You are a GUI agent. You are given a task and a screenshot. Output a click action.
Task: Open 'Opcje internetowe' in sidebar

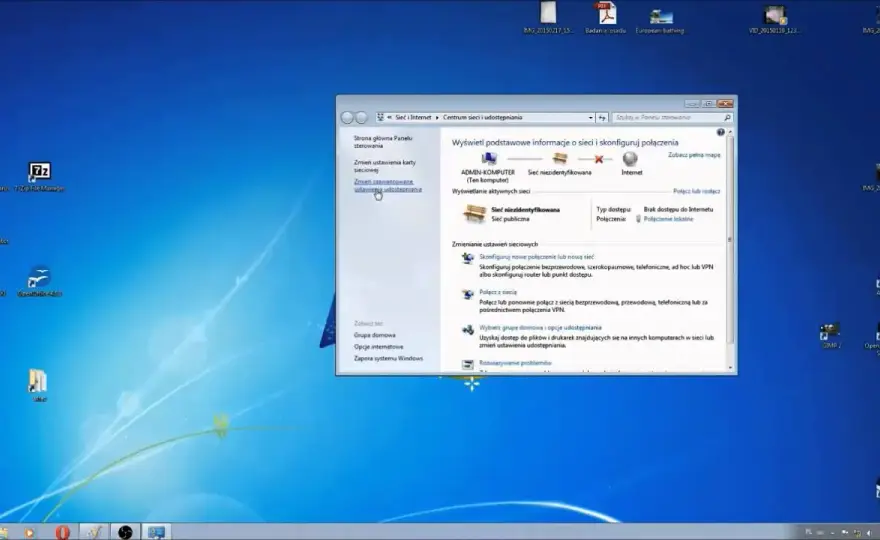tap(378, 347)
